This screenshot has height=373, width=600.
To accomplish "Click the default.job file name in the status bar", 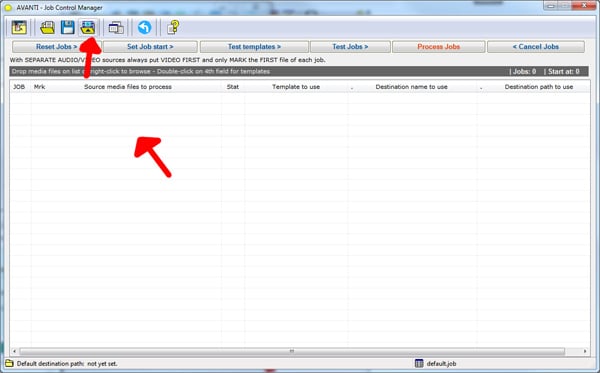I will (x=441, y=363).
